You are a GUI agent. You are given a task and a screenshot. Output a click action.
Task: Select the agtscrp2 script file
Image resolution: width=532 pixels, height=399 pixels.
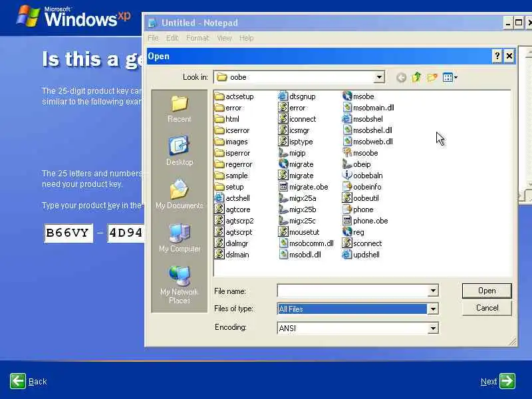click(x=234, y=221)
